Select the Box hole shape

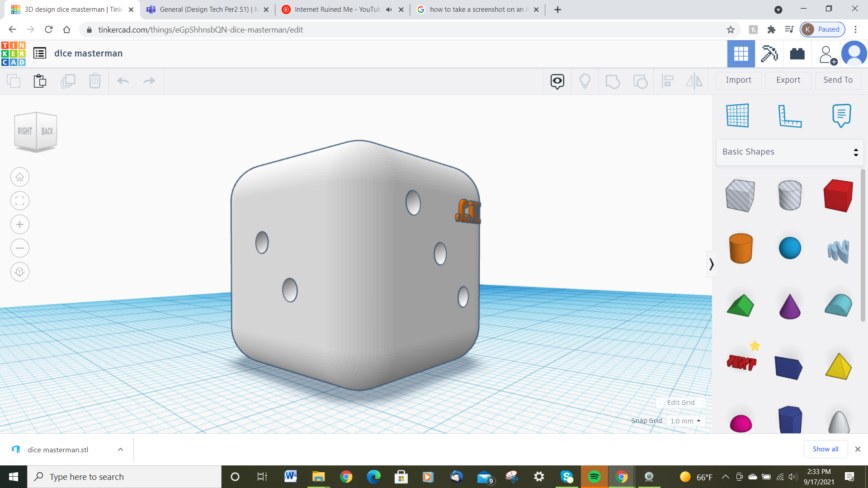pos(740,195)
